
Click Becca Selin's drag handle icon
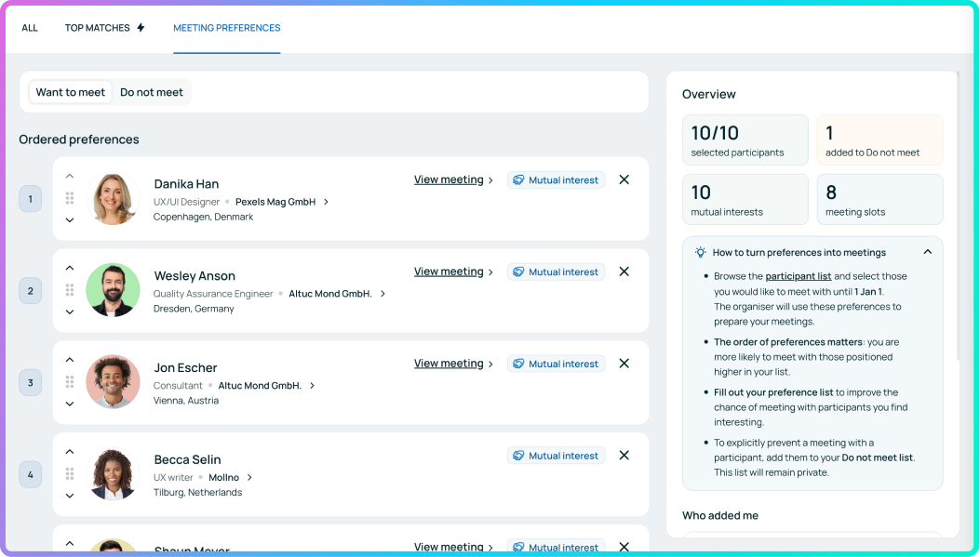(x=70, y=473)
